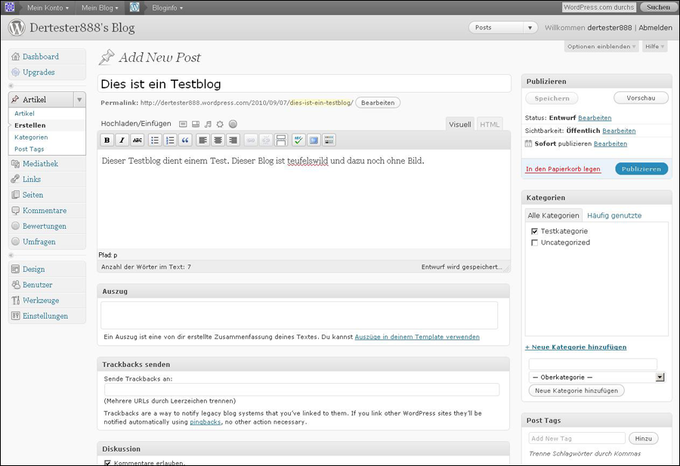Click the insert link toolbar icon

[250, 140]
